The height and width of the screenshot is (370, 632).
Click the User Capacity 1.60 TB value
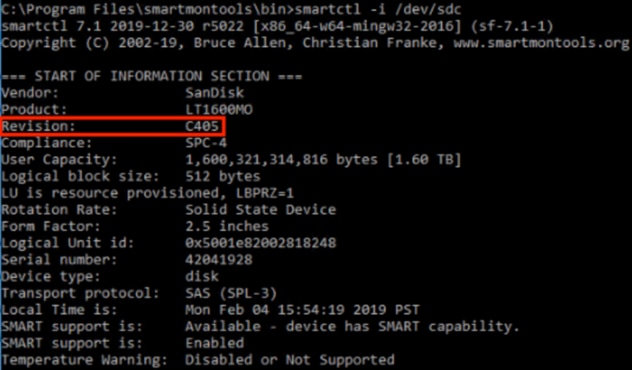323,160
